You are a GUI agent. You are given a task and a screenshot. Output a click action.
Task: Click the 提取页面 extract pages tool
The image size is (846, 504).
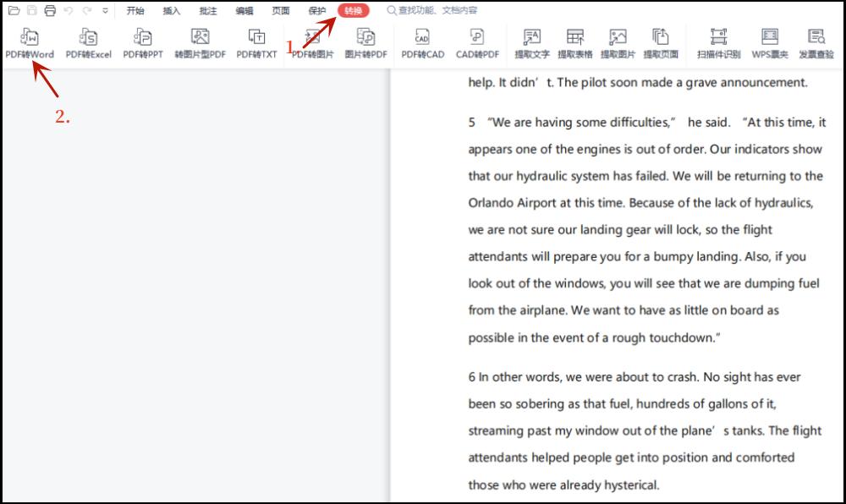pyautogui.click(x=661, y=43)
